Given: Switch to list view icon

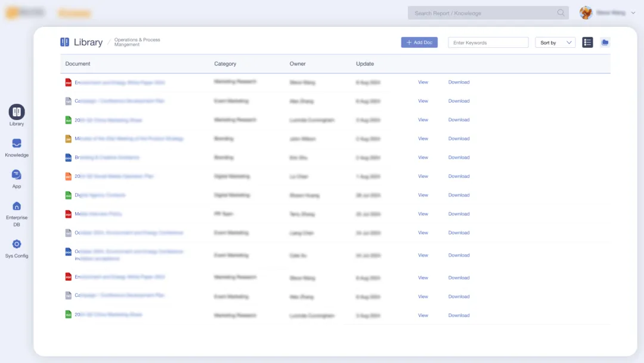Looking at the screenshot, I should click(587, 42).
